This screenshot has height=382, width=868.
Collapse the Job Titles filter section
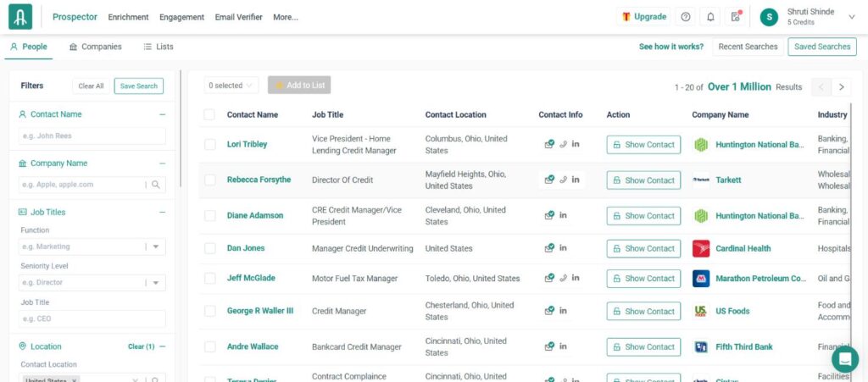coord(162,213)
